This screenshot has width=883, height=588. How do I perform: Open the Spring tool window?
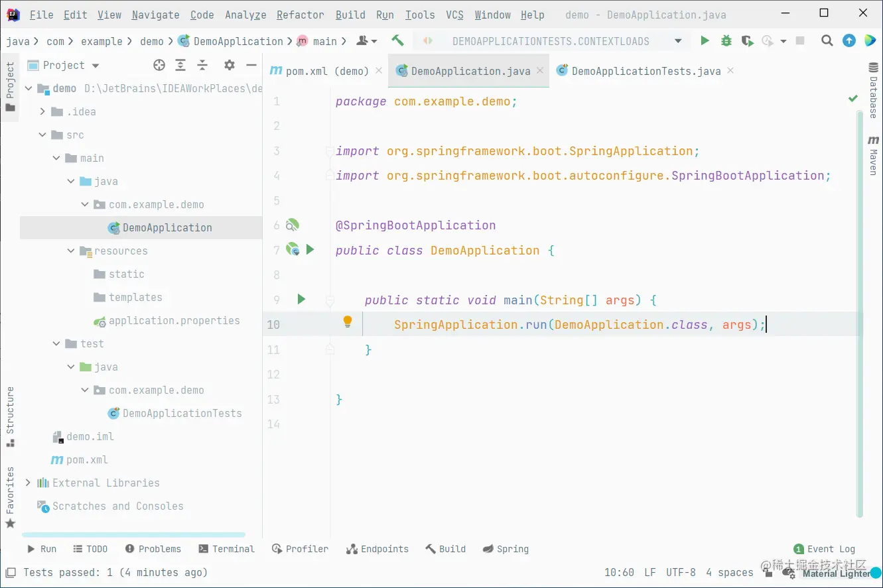coord(506,549)
